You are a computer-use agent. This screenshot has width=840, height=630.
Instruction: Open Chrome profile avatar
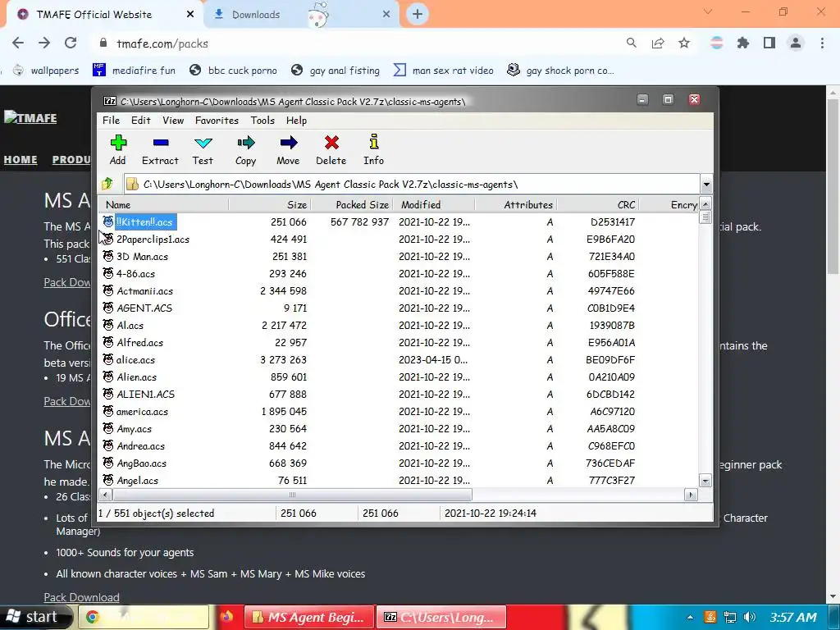pos(796,43)
